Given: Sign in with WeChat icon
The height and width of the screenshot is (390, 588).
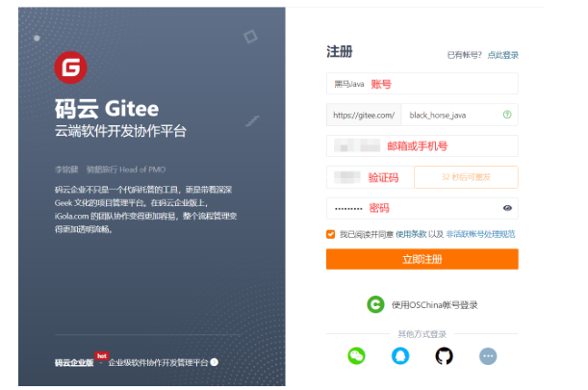Looking at the screenshot, I should point(356,356).
